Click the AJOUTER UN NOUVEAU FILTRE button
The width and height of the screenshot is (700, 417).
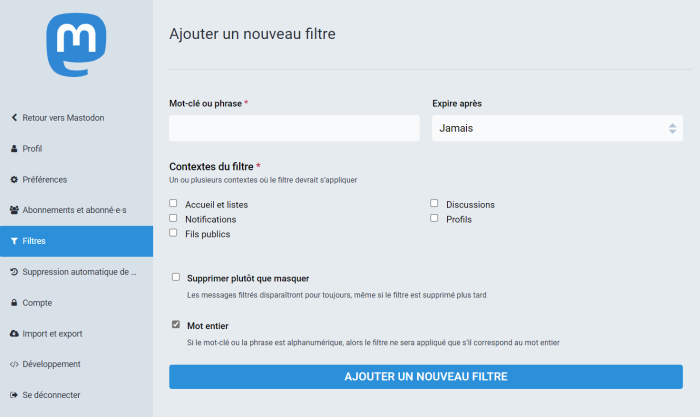(426, 377)
